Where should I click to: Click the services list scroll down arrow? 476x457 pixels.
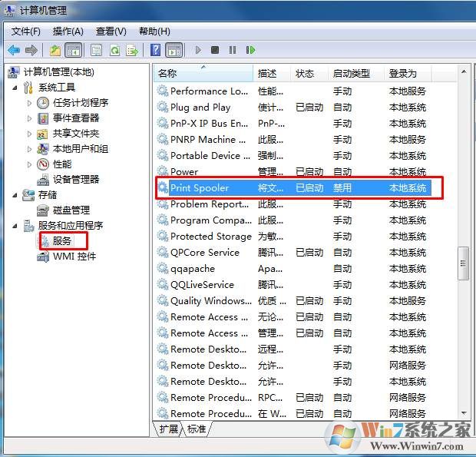464,413
